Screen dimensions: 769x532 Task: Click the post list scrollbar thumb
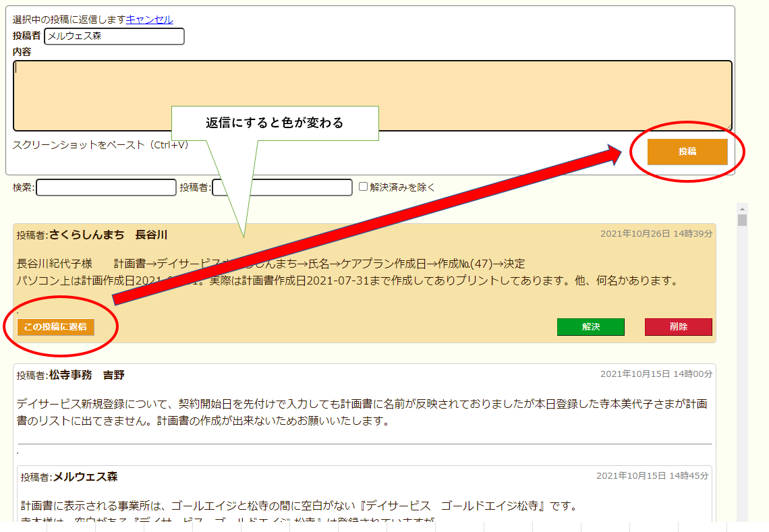(x=742, y=220)
